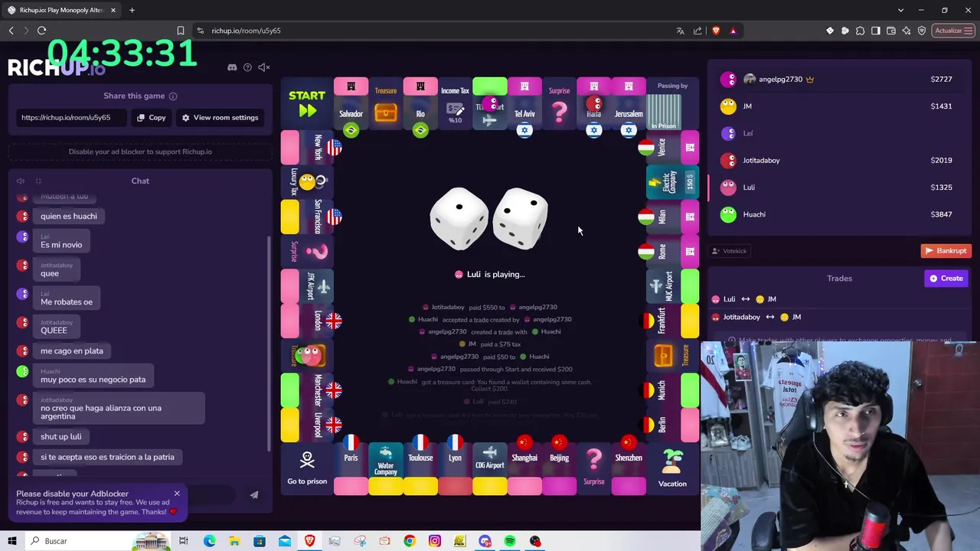The height and width of the screenshot is (551, 980).
Task: Click the info icon beside Share this game
Action: (173, 96)
